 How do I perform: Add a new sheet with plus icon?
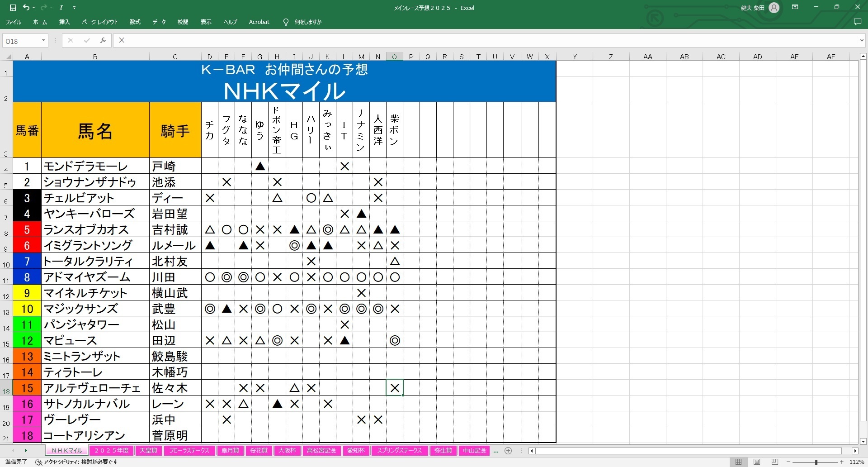click(x=508, y=450)
